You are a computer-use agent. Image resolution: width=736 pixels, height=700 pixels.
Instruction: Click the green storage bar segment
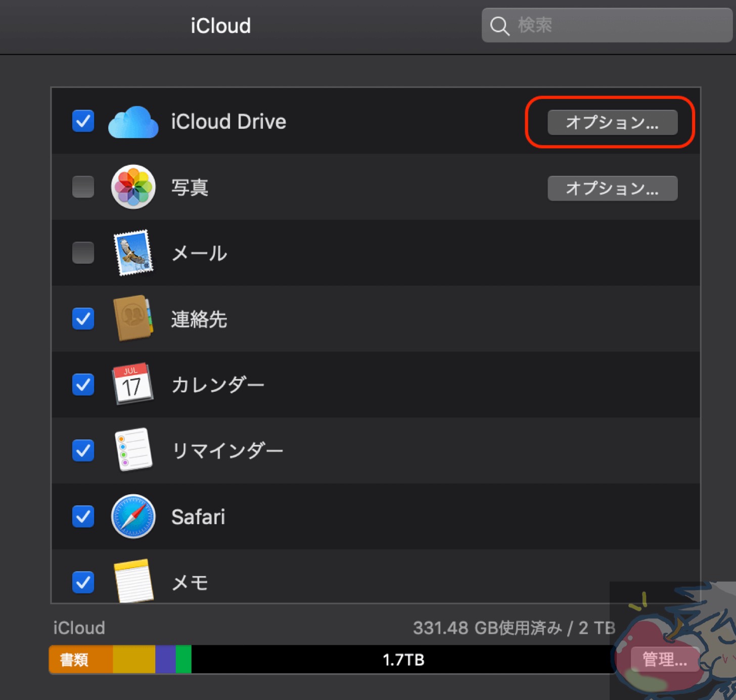point(183,660)
